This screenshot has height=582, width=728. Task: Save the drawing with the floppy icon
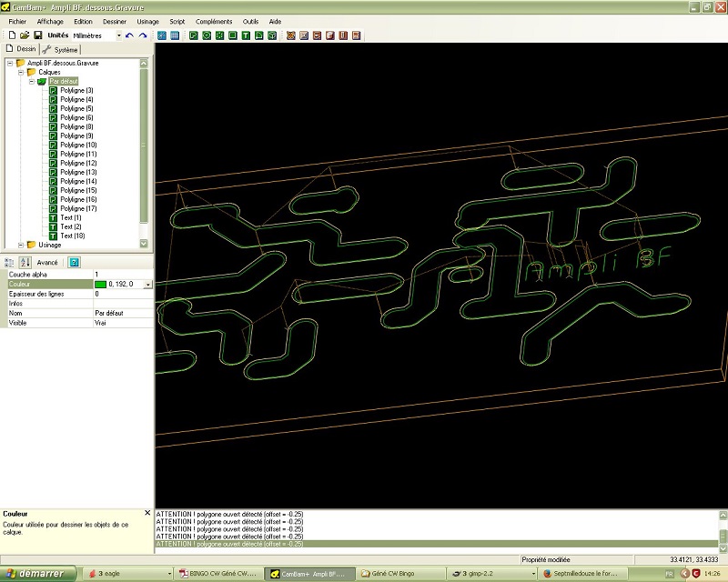click(x=37, y=35)
